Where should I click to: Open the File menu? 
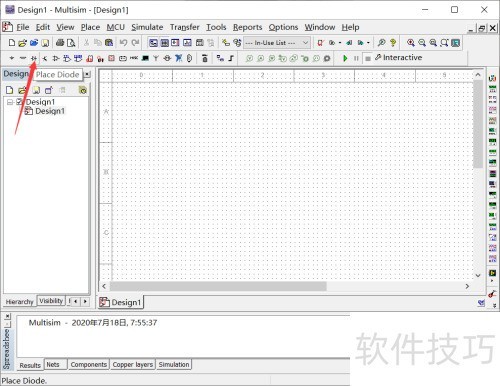23,27
